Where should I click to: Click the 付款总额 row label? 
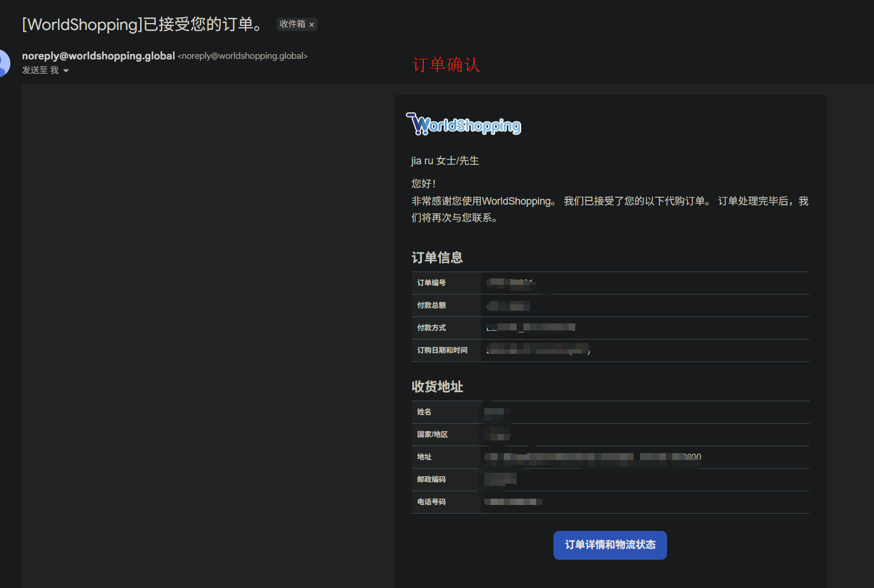point(432,306)
